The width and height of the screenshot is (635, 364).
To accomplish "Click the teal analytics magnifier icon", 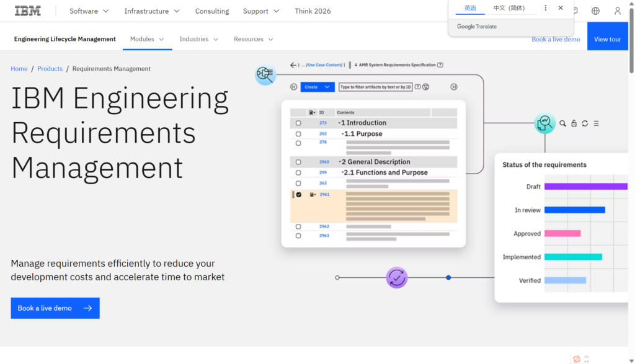I will pos(544,123).
